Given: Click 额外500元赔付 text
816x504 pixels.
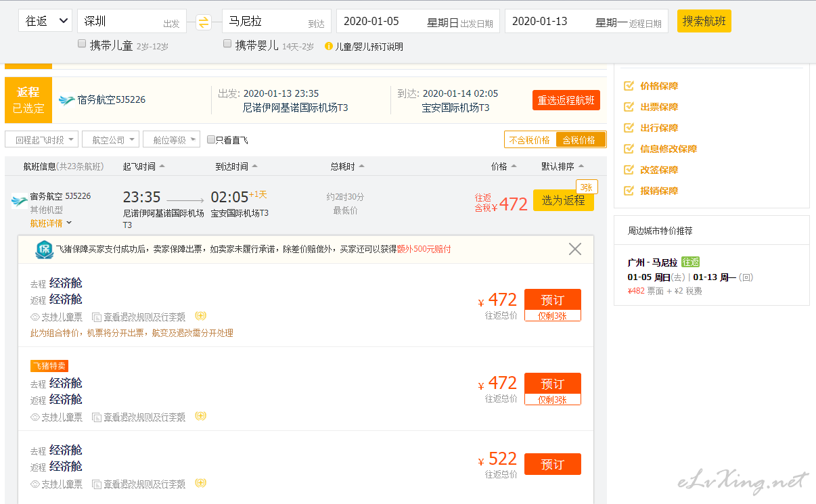Looking at the screenshot, I should 424,249.
